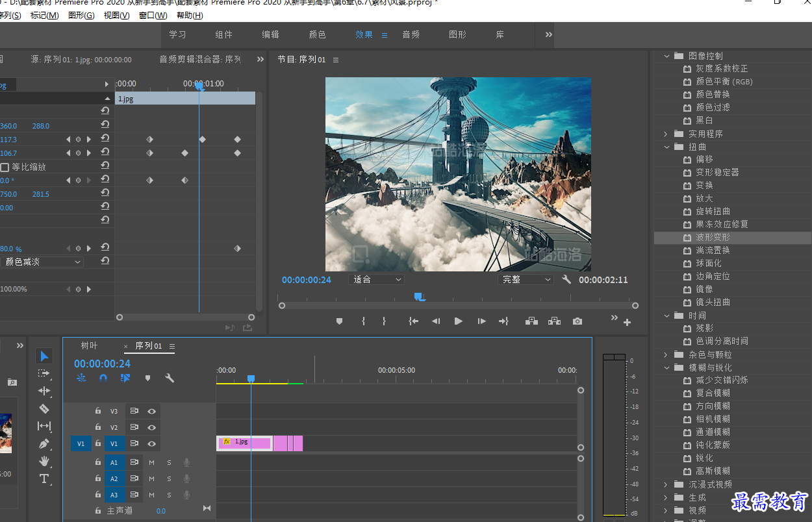This screenshot has width=812, height=522.
Task: Expand the 杂色与颗粒 effects folder
Action: 666,354
